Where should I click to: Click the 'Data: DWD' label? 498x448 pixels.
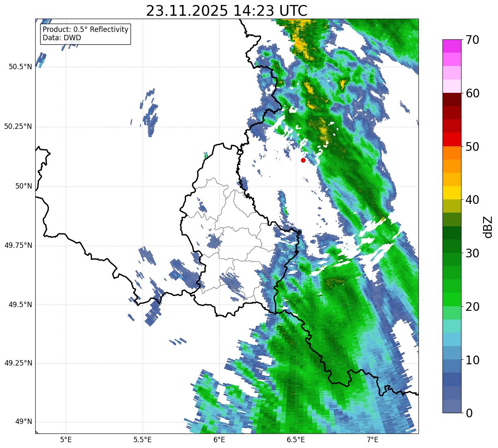[62, 38]
